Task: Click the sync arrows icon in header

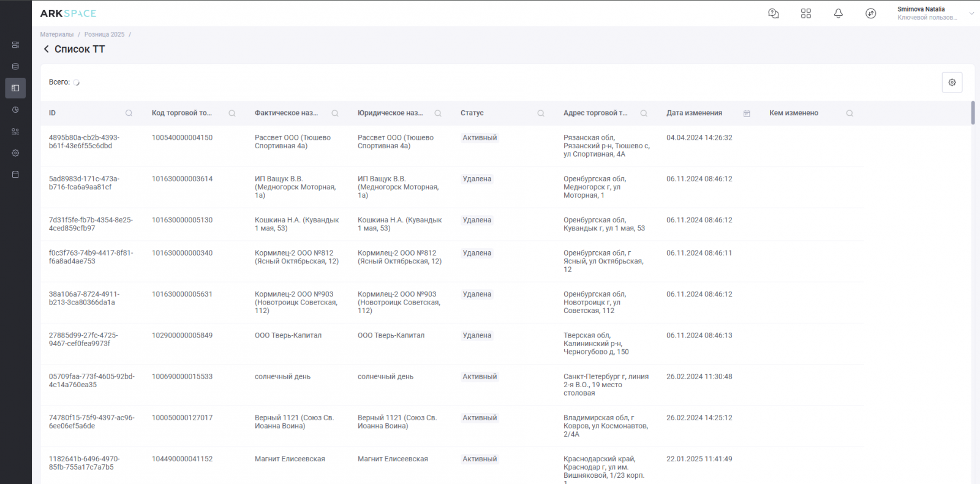Action: (871, 13)
